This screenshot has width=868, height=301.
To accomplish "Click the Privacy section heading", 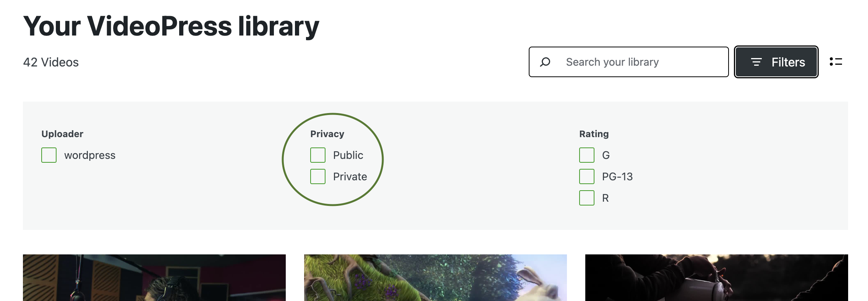I will point(327,134).
